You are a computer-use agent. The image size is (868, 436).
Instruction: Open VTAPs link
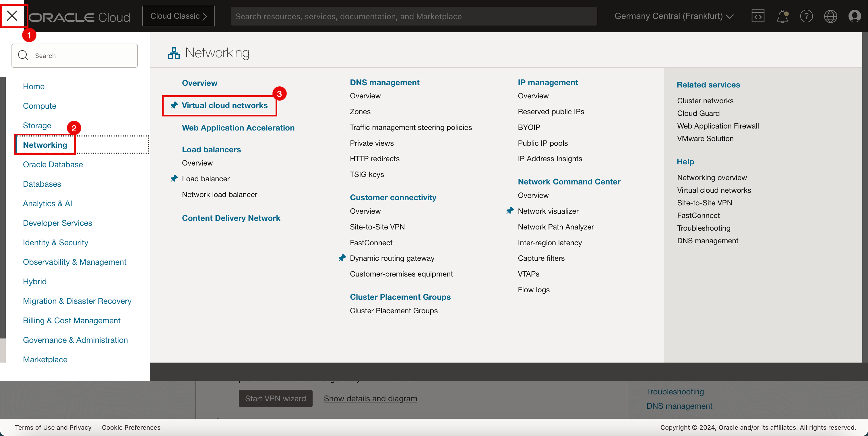point(529,274)
